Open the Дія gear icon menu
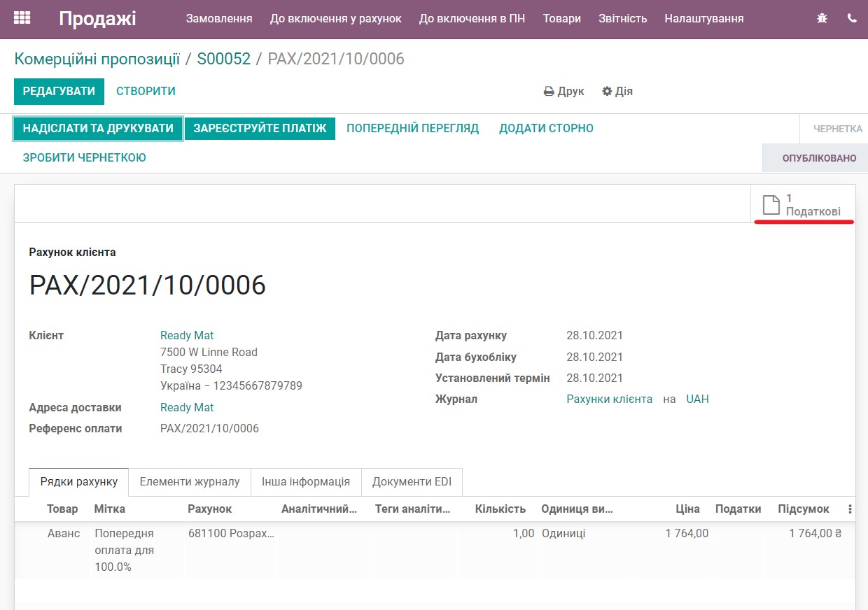Image resolution: width=868 pixels, height=610 pixels. 606,91
